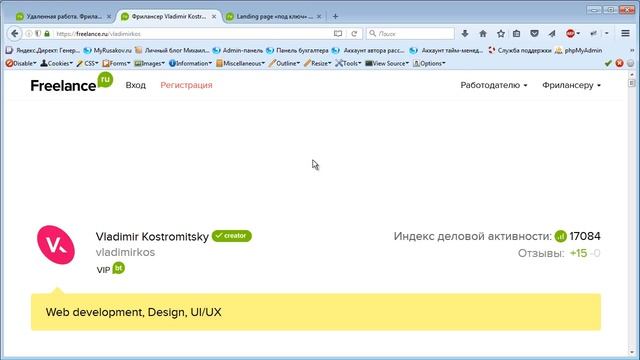Open the Аккаунт тайм-менед... bookmark
The height and width of the screenshot is (360, 640).
[x=446, y=50]
